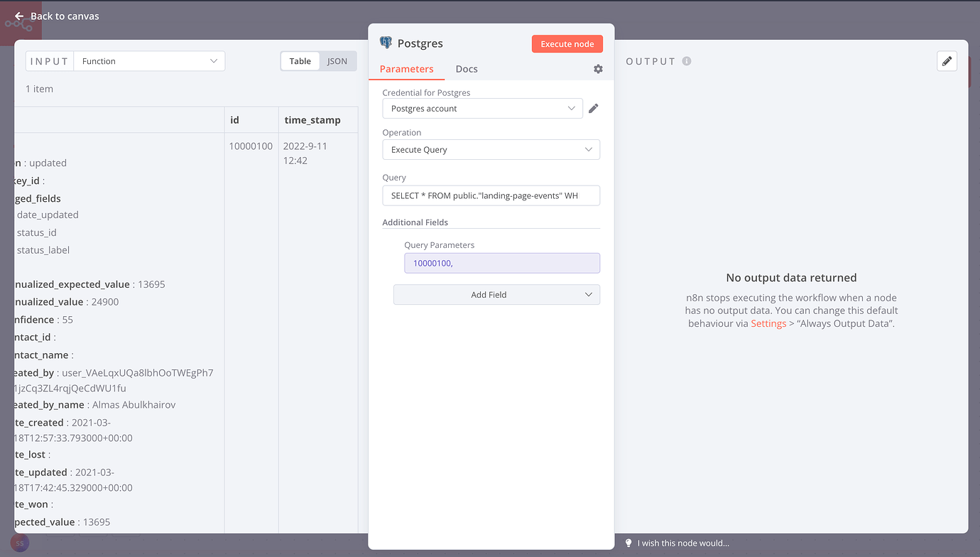The image size is (980, 557).
Task: Click the Postgres elephant icon
Action: (x=386, y=43)
